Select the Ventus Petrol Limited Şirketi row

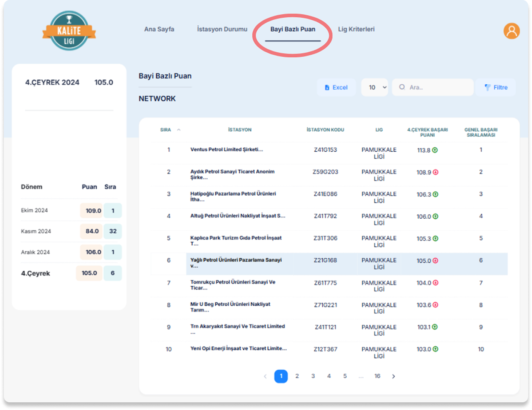[227, 150]
